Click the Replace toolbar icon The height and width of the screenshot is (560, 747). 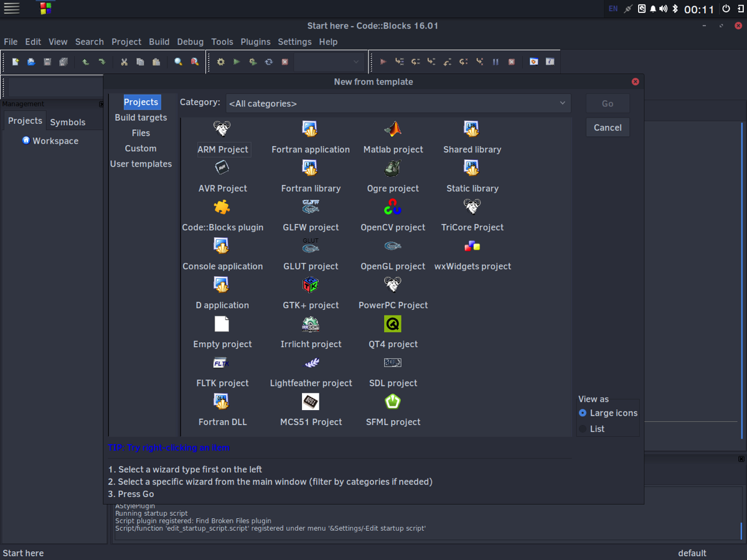point(194,62)
